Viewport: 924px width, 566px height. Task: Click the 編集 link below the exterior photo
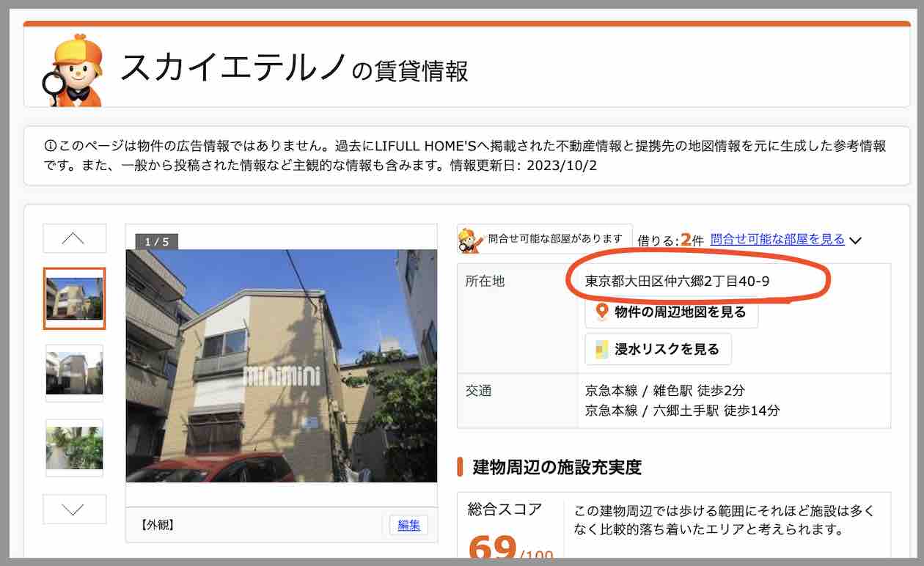click(408, 525)
